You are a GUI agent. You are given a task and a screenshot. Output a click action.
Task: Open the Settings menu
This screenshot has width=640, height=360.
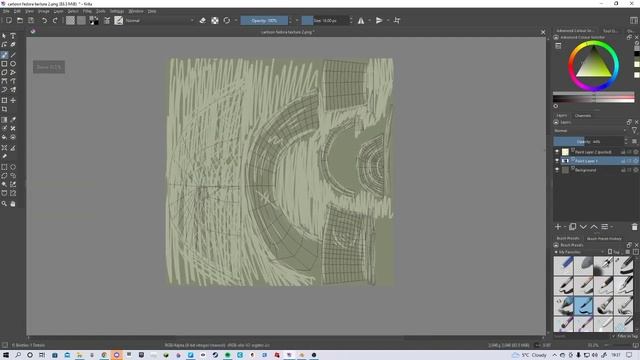point(117,11)
